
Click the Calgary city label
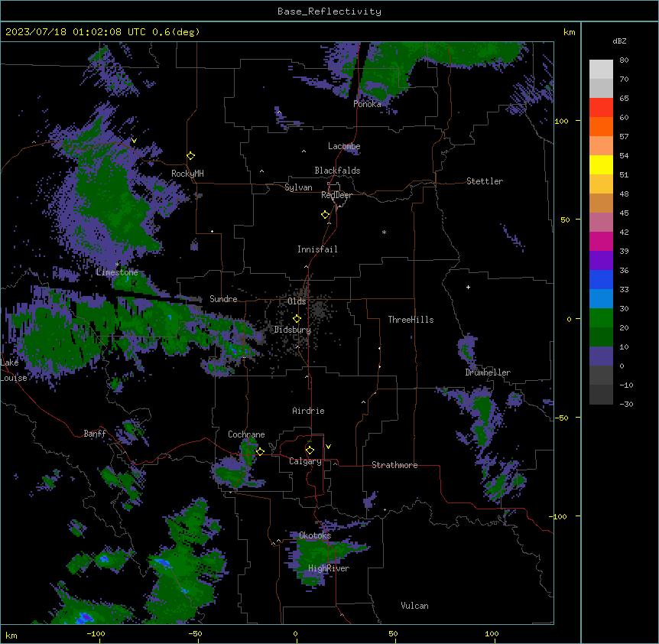305,461
